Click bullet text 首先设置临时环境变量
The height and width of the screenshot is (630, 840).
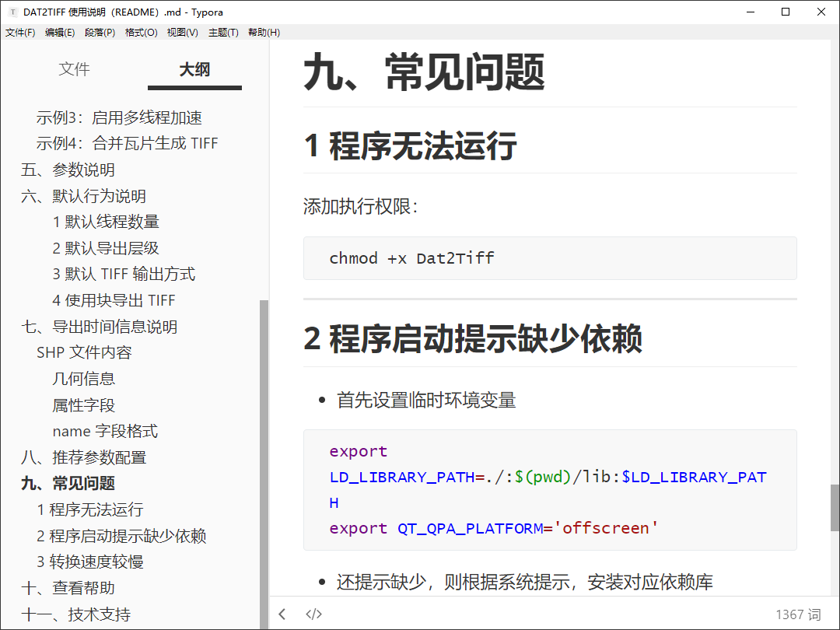pyautogui.click(x=426, y=401)
